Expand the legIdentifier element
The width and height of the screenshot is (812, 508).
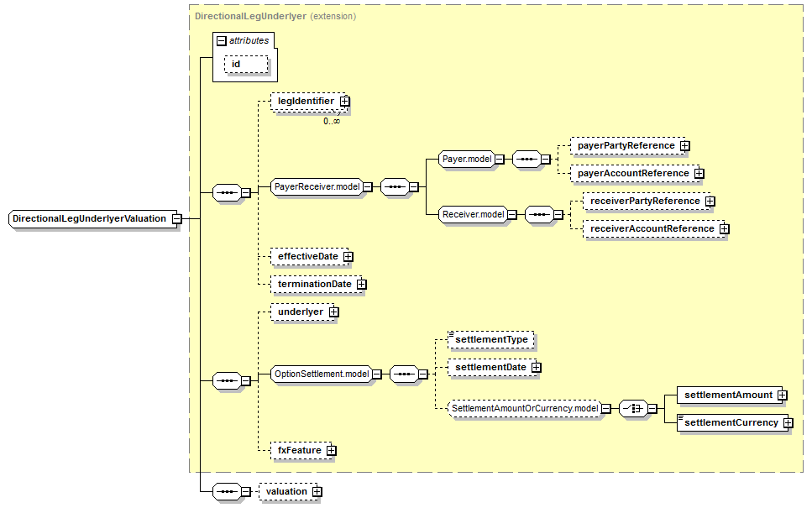345,102
